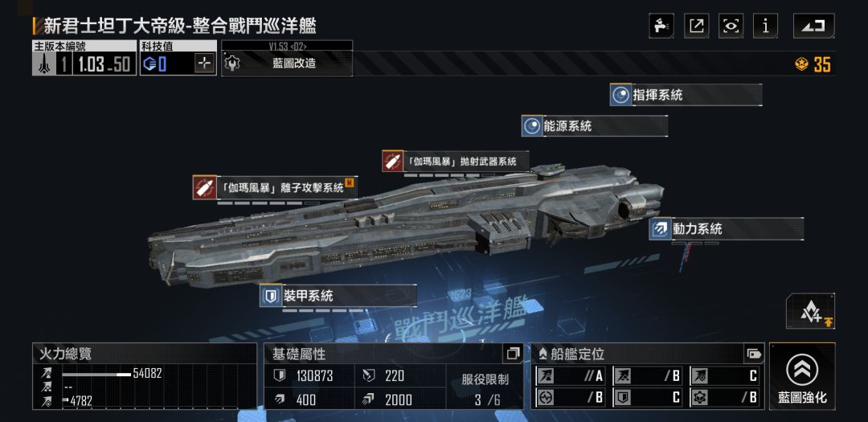Open 「伽瑪風暴」拋射武器系統 weapon module

[455, 161]
